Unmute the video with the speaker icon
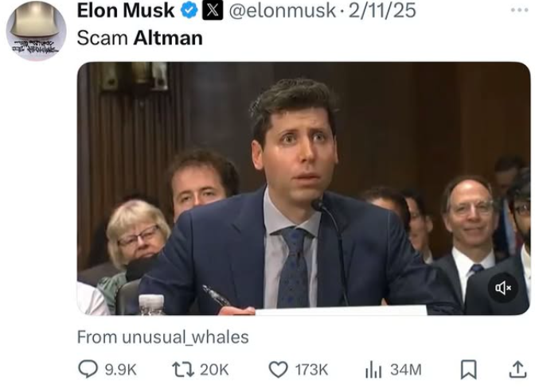The image size is (535, 392). 503,288
